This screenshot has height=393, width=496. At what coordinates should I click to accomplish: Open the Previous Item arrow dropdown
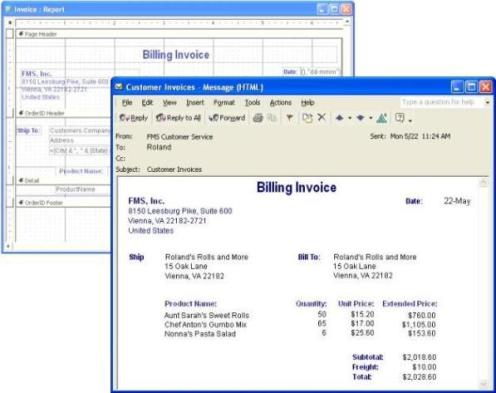click(349, 118)
